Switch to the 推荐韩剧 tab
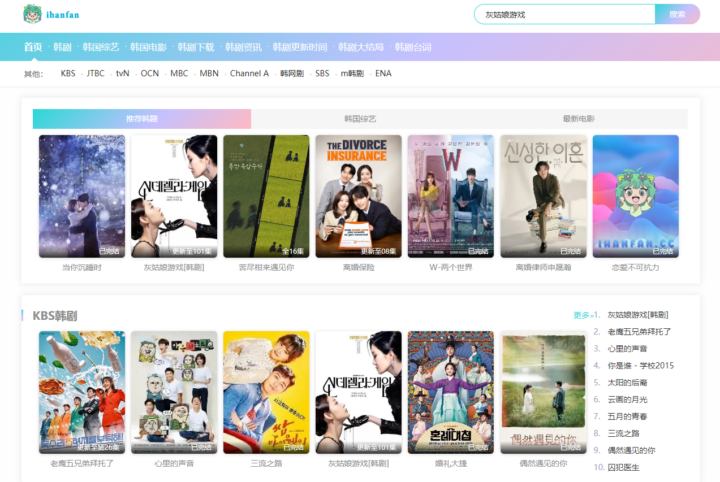Screen dimensions: 720x482 tap(142, 119)
